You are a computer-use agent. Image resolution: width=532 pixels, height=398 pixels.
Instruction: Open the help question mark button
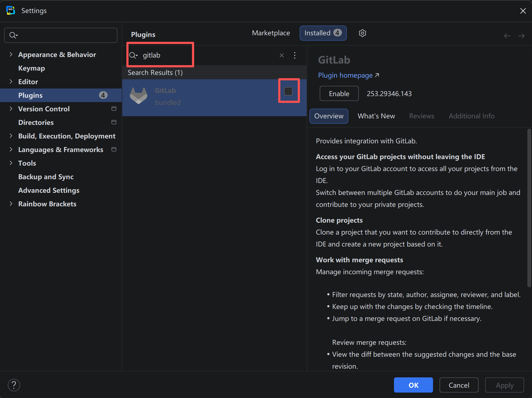[x=14, y=385]
